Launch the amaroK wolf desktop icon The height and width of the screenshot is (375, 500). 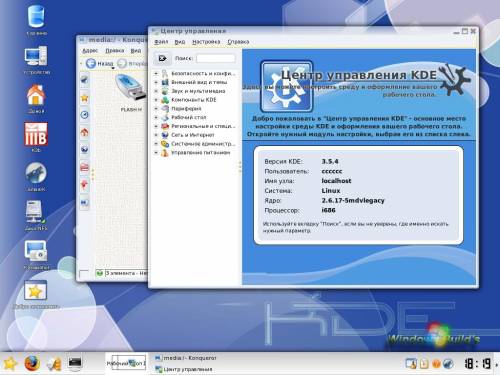(x=36, y=173)
